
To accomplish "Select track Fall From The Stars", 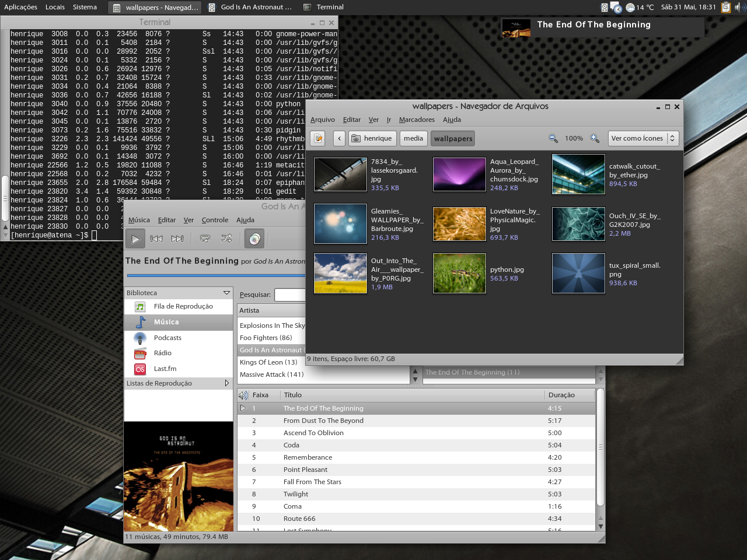I will (417, 482).
